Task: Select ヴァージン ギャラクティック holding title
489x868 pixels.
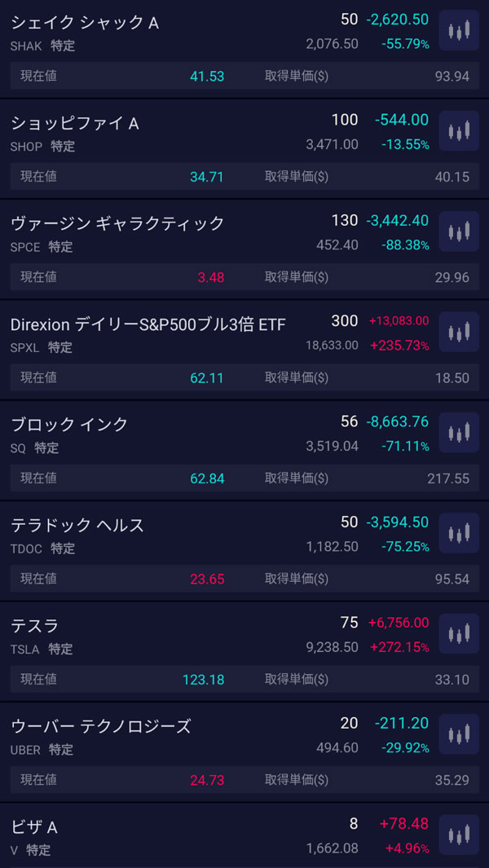Action: pyautogui.click(x=117, y=223)
